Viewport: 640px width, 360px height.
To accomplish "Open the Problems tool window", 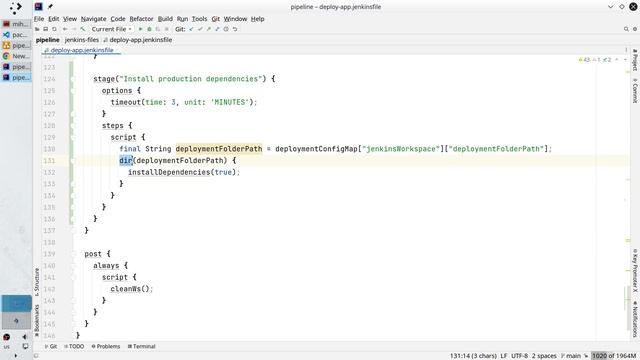I will 106,347.
